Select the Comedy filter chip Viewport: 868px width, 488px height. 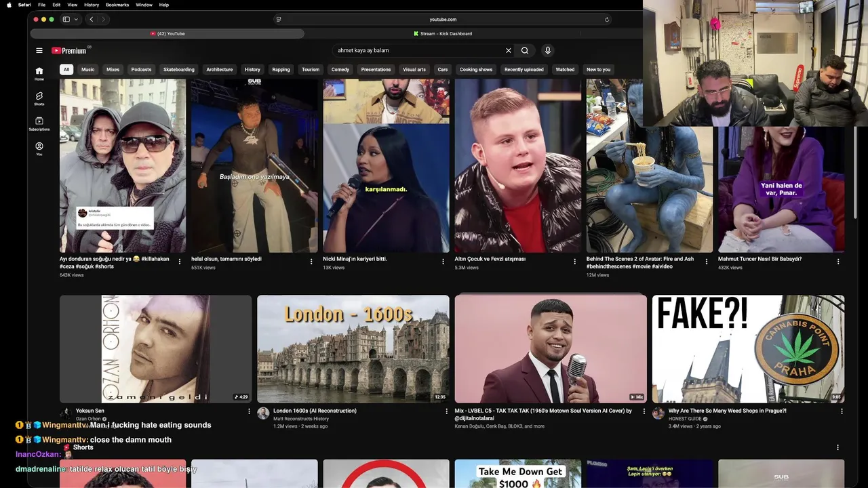[340, 69]
